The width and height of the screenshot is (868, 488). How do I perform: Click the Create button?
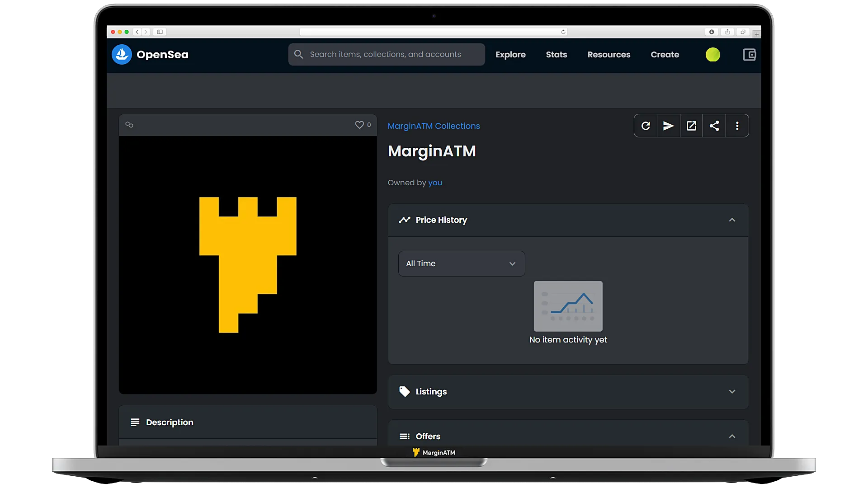pos(665,54)
